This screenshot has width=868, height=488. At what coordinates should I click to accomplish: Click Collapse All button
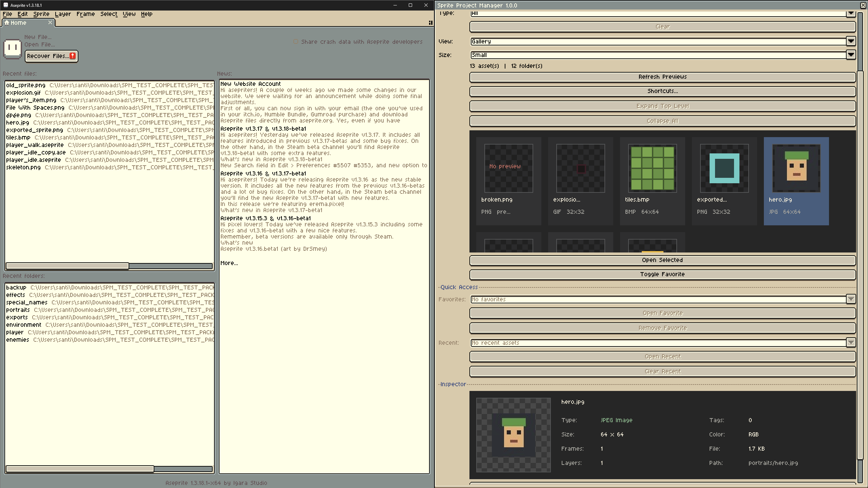pyautogui.click(x=663, y=121)
